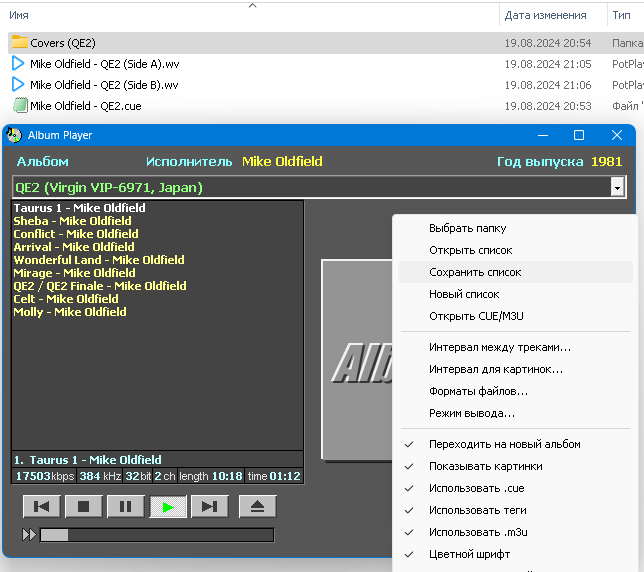The width and height of the screenshot is (644, 572).
Task: Minimize the Album Player window
Action: [x=543, y=135]
